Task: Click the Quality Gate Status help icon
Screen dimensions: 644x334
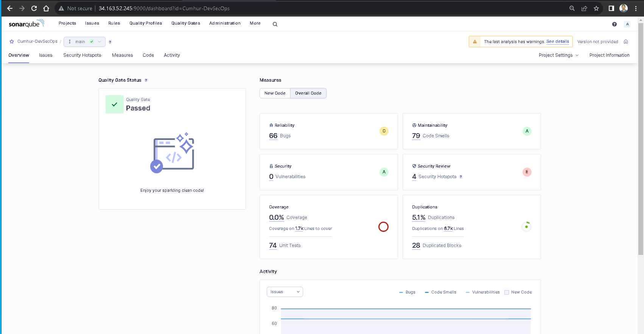Action: coord(146,80)
